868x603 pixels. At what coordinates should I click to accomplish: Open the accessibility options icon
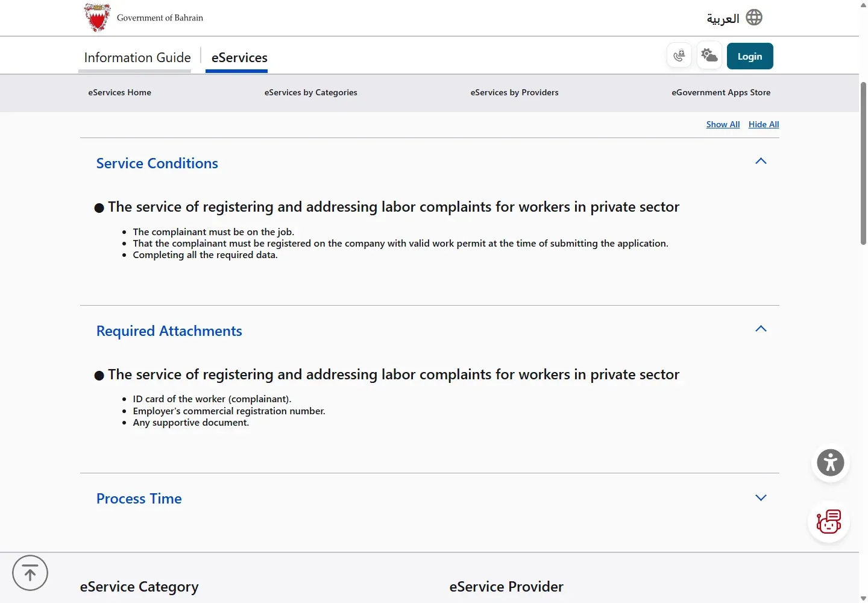coord(831,463)
